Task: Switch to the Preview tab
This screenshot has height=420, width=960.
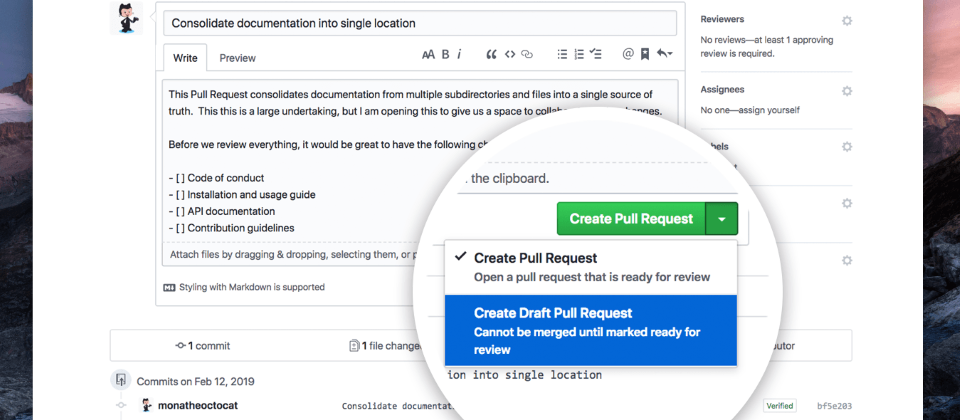Action: [x=238, y=58]
